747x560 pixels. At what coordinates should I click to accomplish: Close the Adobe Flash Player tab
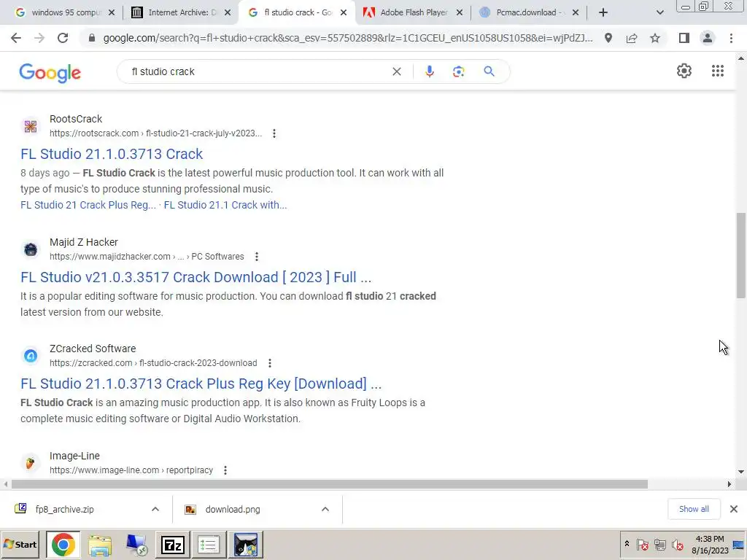460,12
